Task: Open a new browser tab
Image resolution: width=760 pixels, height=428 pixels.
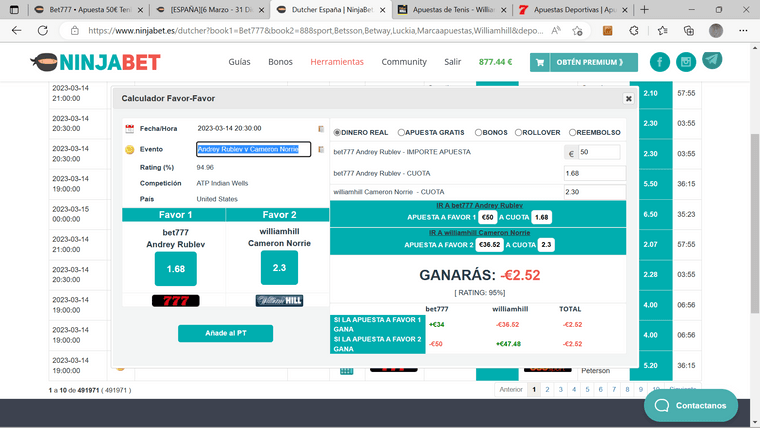Action: click(x=644, y=10)
